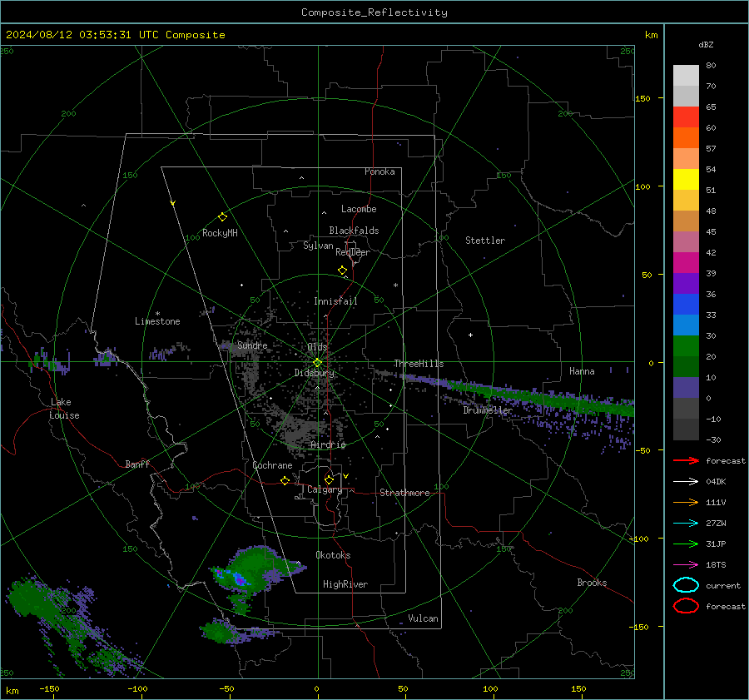Viewport: 749px width, 700px height.
Task: Click the red forecast arrow in legend
Action: 686,460
